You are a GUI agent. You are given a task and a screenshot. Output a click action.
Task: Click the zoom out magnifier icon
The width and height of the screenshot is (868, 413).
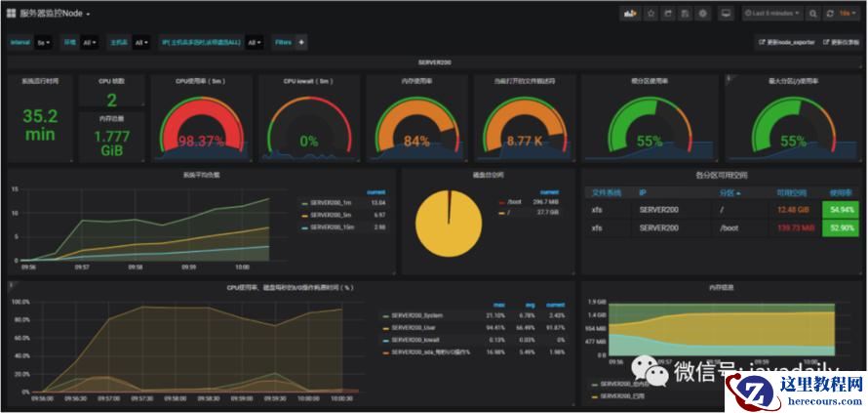point(812,14)
